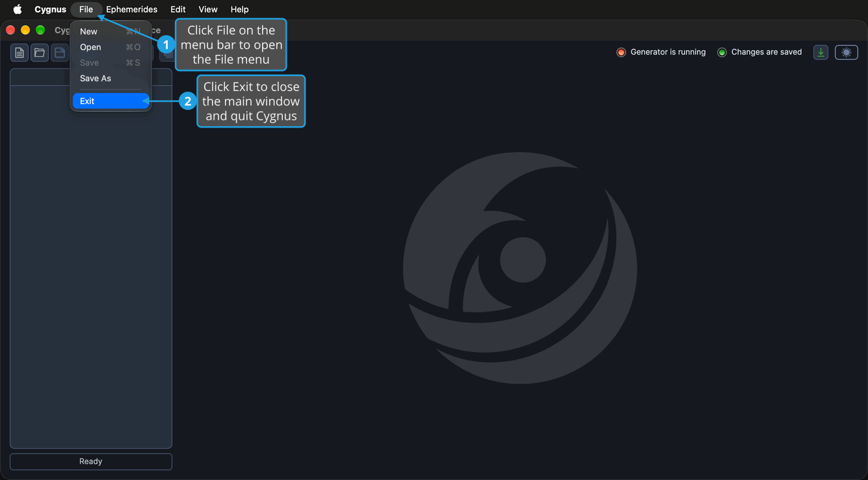The image size is (868, 480).
Task: Toggle the light/dark theme sun button
Action: [x=847, y=52]
